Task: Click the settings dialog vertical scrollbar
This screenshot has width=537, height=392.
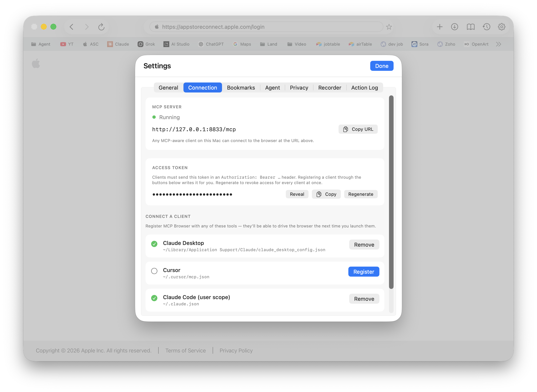Action: point(391,192)
